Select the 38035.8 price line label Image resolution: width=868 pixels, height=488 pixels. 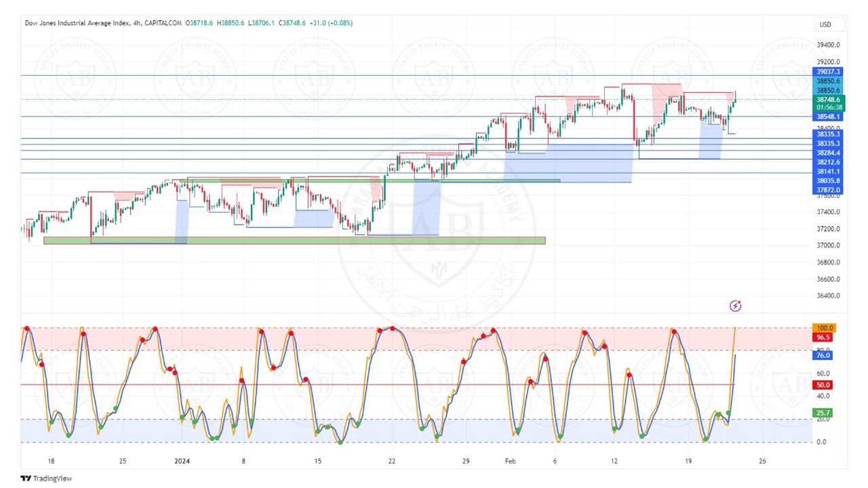tap(828, 181)
